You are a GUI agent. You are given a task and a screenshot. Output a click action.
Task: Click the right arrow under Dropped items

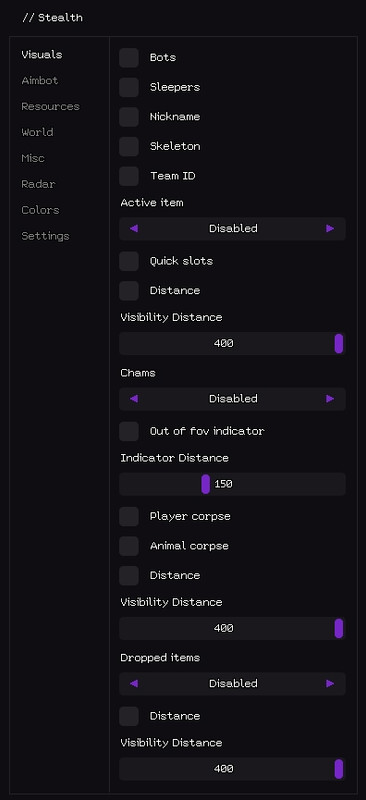tap(330, 683)
